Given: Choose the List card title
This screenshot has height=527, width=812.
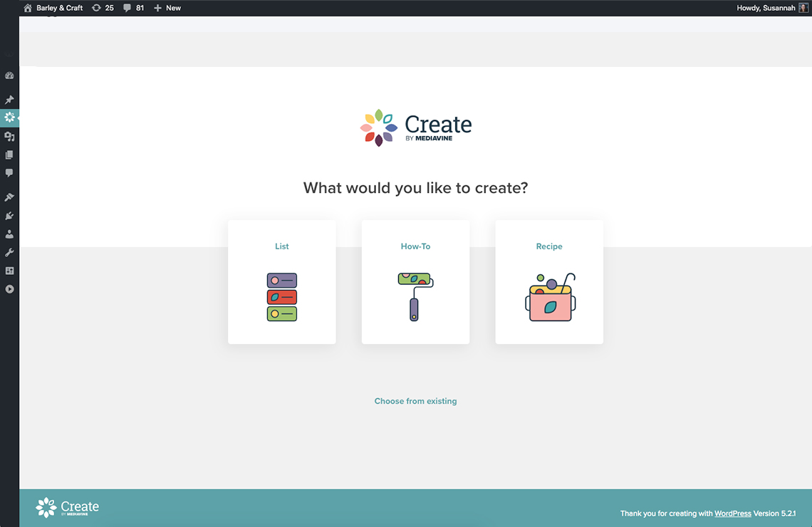Looking at the screenshot, I should pyautogui.click(x=282, y=246).
